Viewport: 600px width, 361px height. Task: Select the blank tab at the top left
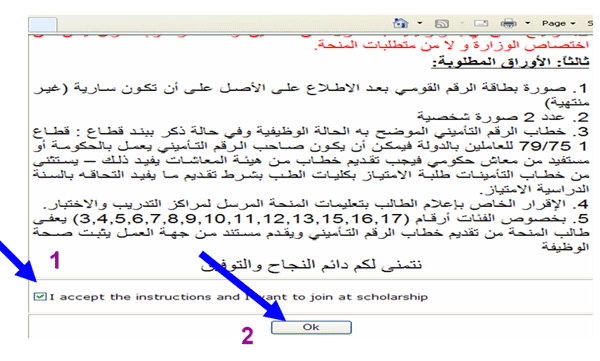[43, 25]
